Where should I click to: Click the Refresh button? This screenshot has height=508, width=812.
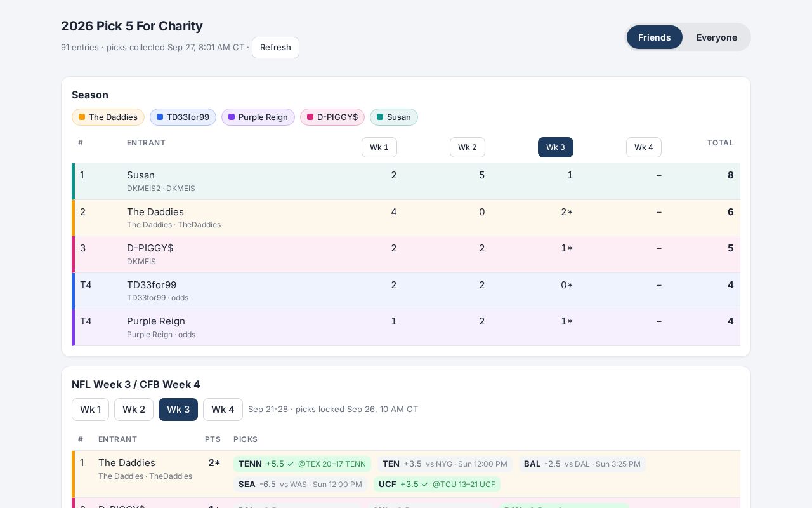(x=275, y=48)
